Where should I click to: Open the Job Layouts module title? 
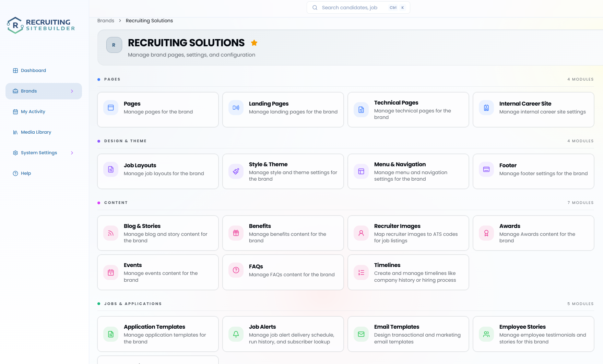click(140, 165)
